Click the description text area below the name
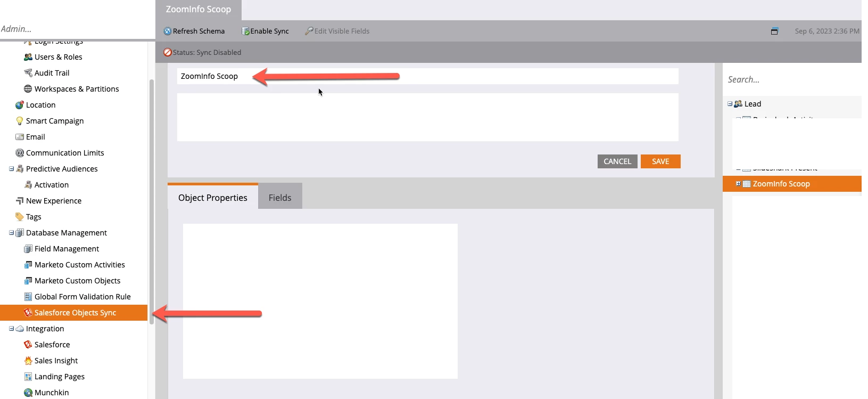 coord(428,117)
